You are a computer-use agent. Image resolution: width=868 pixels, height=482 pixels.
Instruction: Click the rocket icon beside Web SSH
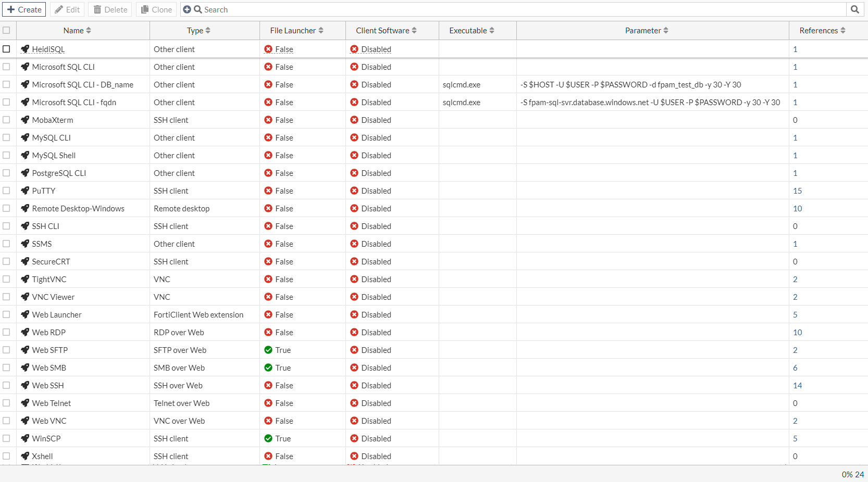(x=24, y=385)
